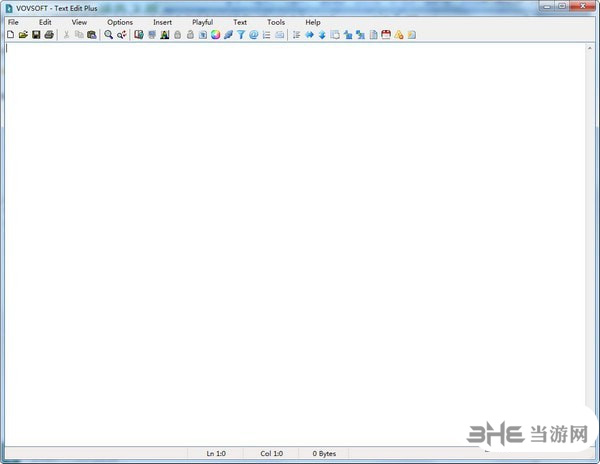
Task: Click the Find and Replace icon
Action: coord(122,35)
